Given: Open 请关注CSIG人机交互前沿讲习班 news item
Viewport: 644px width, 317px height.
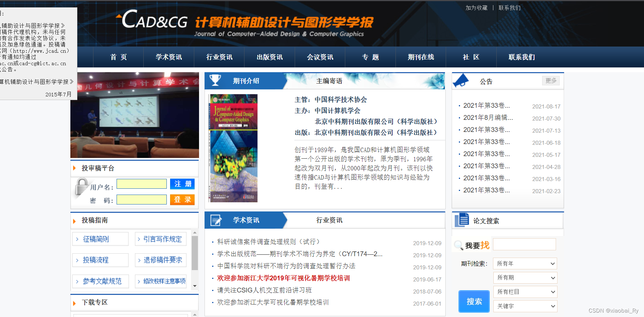Looking at the screenshot, I should (264, 290).
